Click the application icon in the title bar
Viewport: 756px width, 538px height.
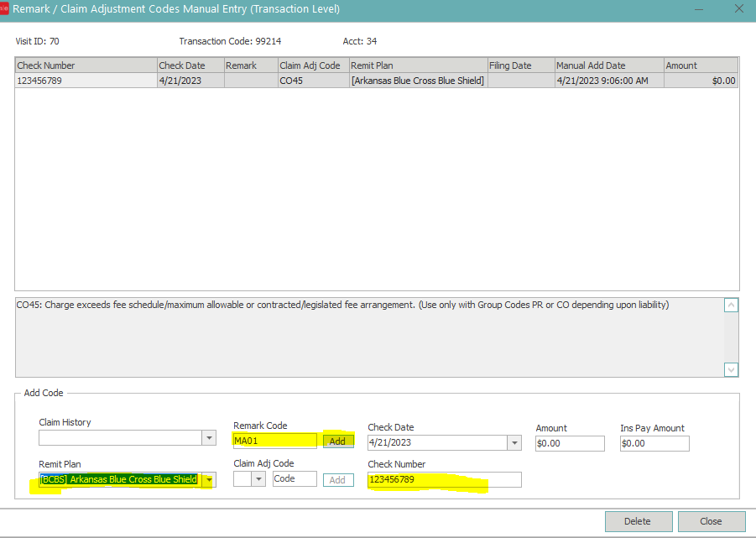point(5,9)
